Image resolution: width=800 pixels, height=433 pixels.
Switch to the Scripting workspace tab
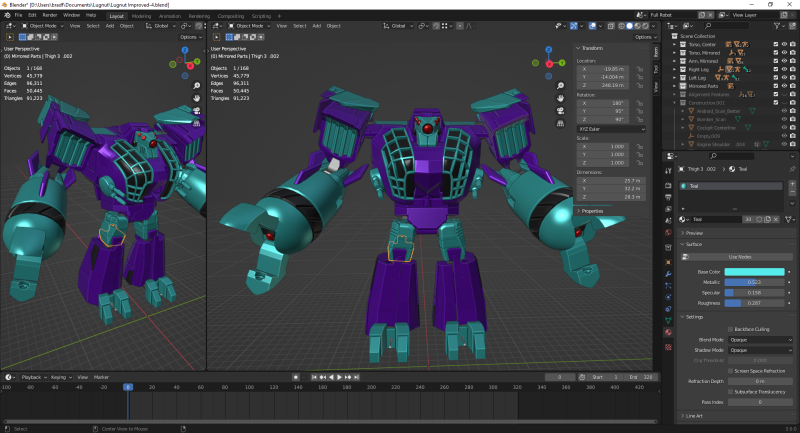[261, 16]
